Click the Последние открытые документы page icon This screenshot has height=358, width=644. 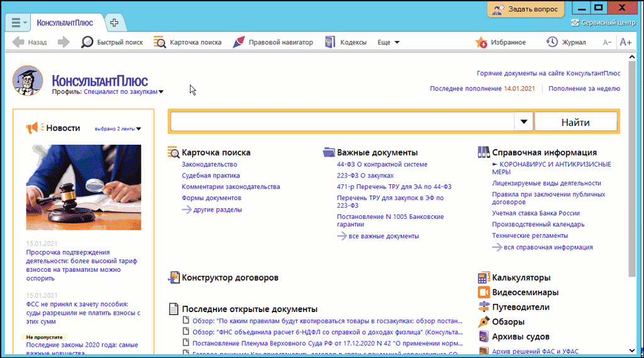click(x=174, y=309)
